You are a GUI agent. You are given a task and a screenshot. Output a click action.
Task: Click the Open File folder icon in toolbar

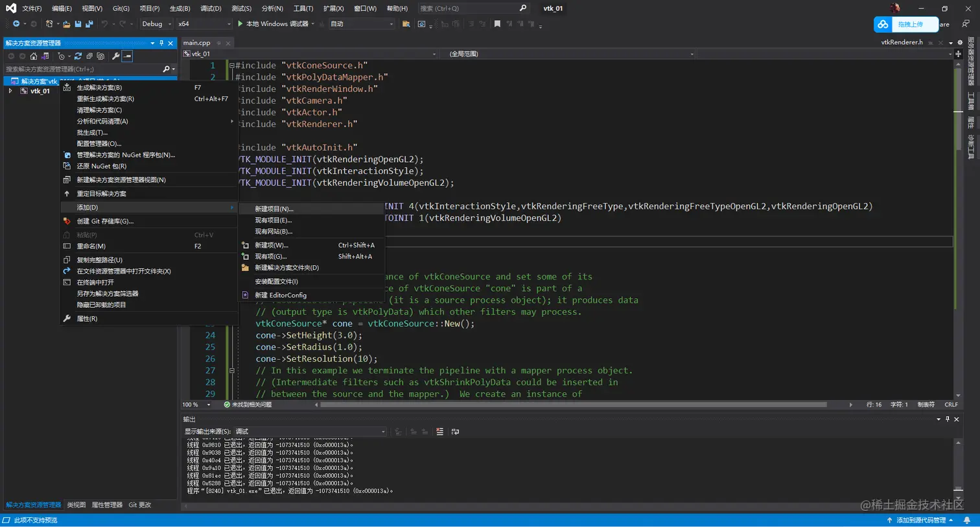tap(66, 24)
